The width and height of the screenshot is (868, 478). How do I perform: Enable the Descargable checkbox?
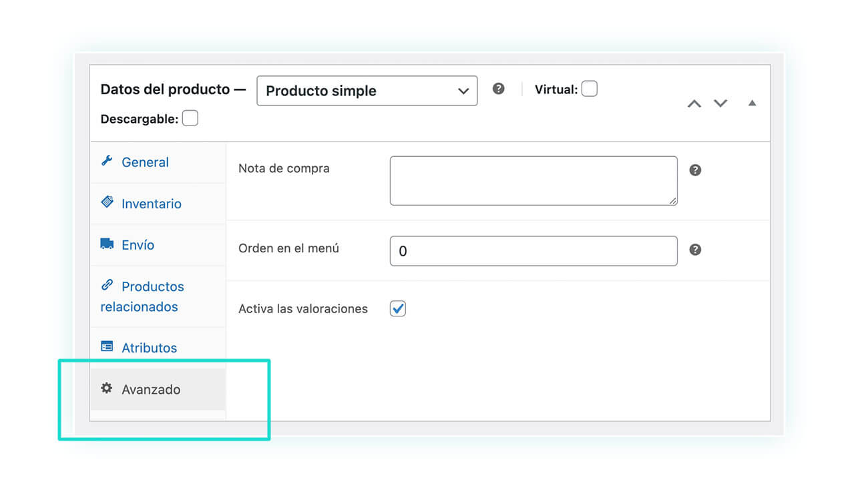tap(190, 119)
